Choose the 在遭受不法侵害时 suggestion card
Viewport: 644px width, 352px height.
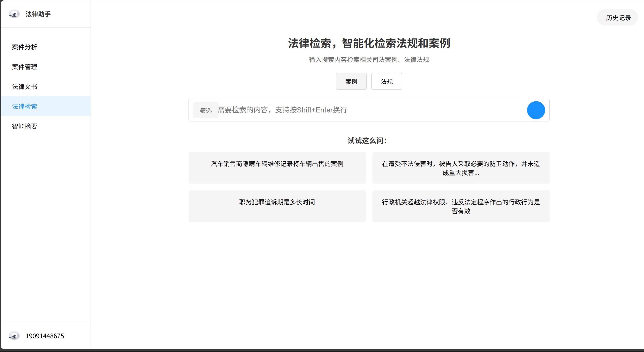click(460, 168)
